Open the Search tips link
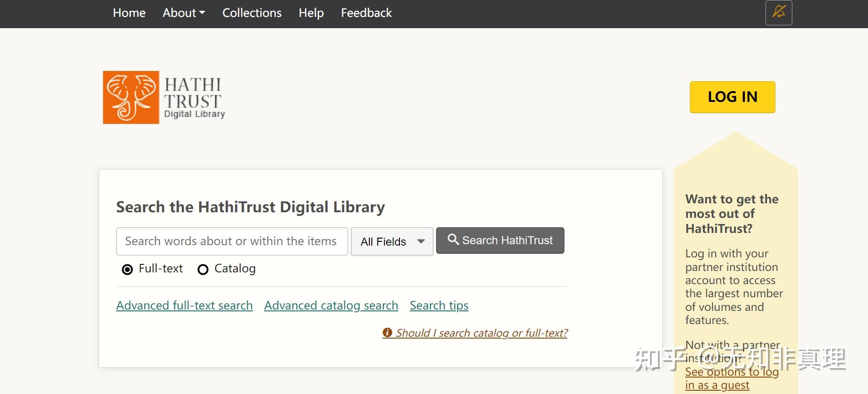The width and height of the screenshot is (868, 394). (x=439, y=306)
